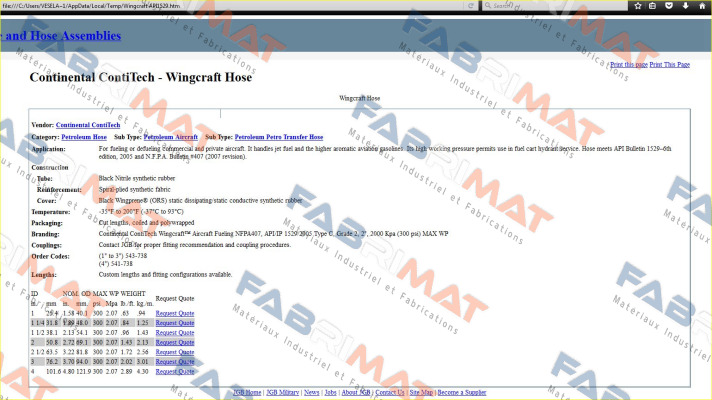712x400 pixels.
Task: Open the JGB Military footer link
Action: [282, 392]
